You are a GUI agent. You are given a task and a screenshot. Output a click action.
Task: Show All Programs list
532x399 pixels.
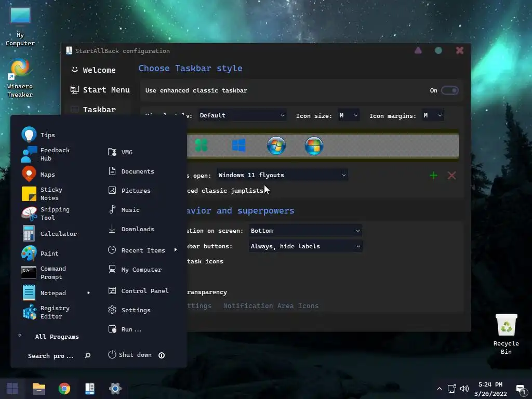click(57, 337)
